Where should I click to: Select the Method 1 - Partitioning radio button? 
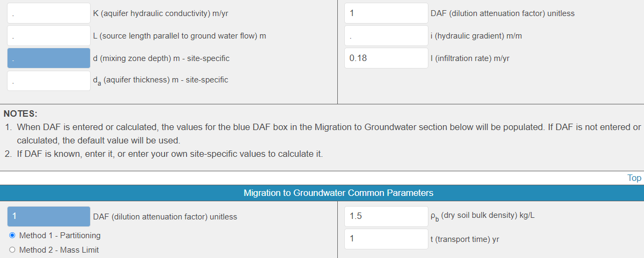pos(12,236)
